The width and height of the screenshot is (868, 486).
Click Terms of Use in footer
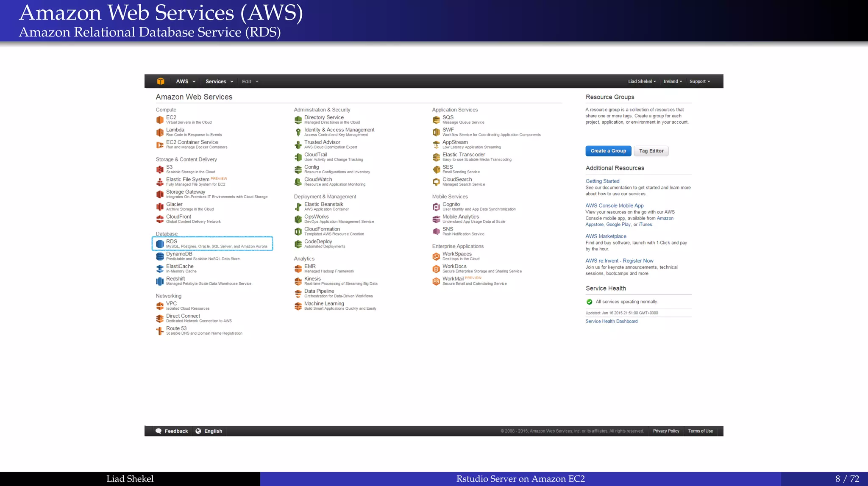coord(700,431)
